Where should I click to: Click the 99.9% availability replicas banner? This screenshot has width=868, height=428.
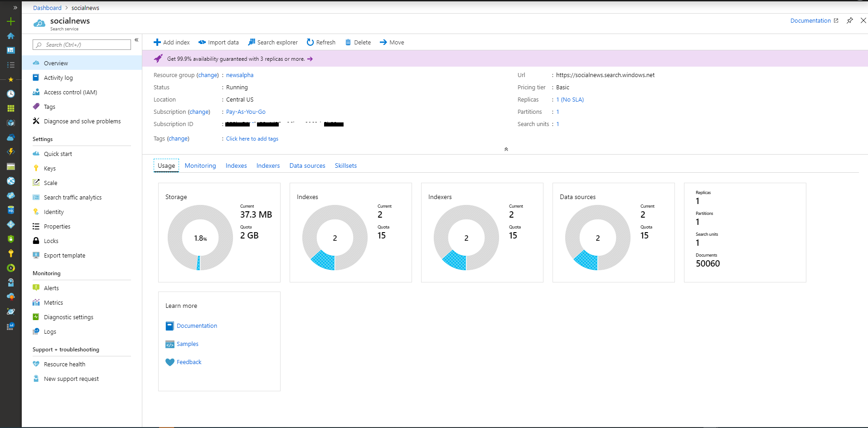coord(505,58)
